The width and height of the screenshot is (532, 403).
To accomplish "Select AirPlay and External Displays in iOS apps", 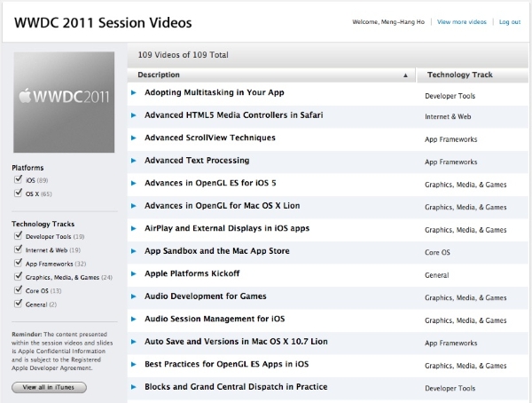I will click(x=227, y=228).
